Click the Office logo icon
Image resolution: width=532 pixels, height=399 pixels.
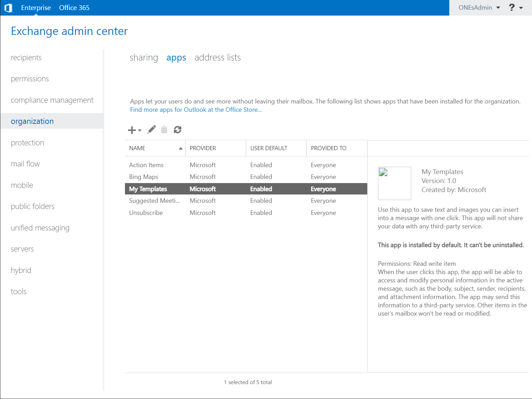[x=9, y=8]
